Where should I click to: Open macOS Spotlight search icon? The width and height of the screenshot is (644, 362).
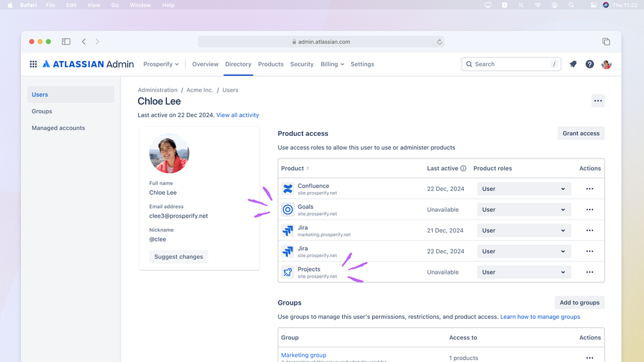[571, 5]
